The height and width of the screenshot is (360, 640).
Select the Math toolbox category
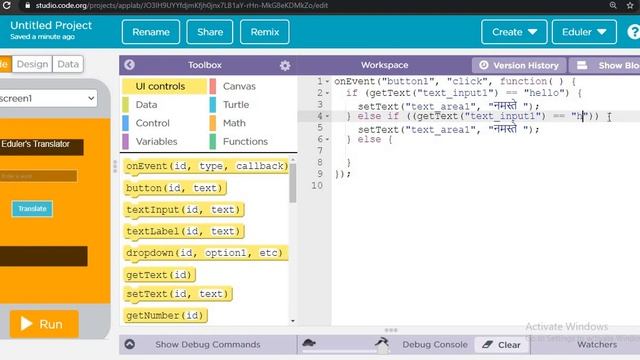pyautogui.click(x=252, y=123)
